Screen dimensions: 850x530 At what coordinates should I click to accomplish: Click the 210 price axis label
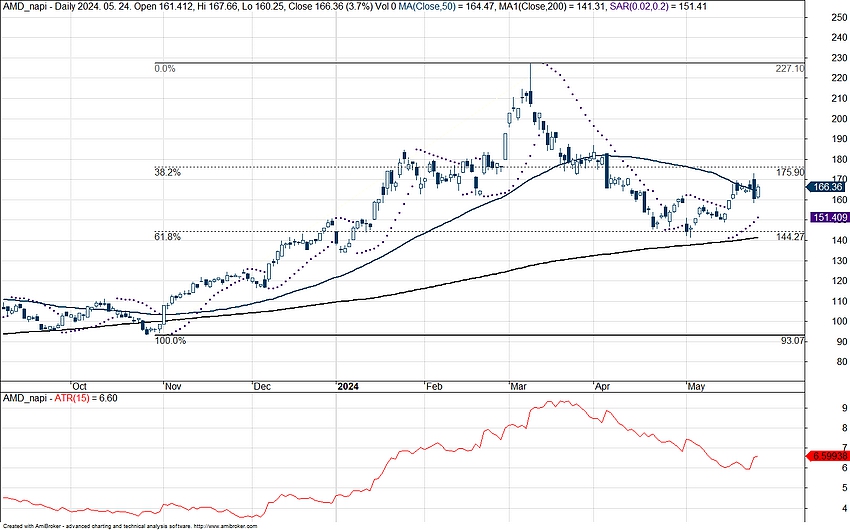point(840,99)
